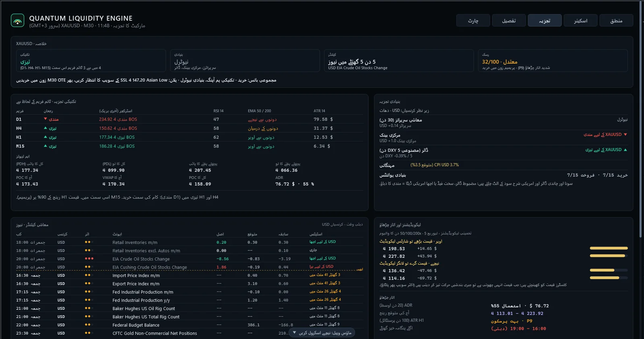Click the green triangle beside XAUUSD کے لیے تیزی
The image size is (644, 339).
pyautogui.click(x=625, y=150)
